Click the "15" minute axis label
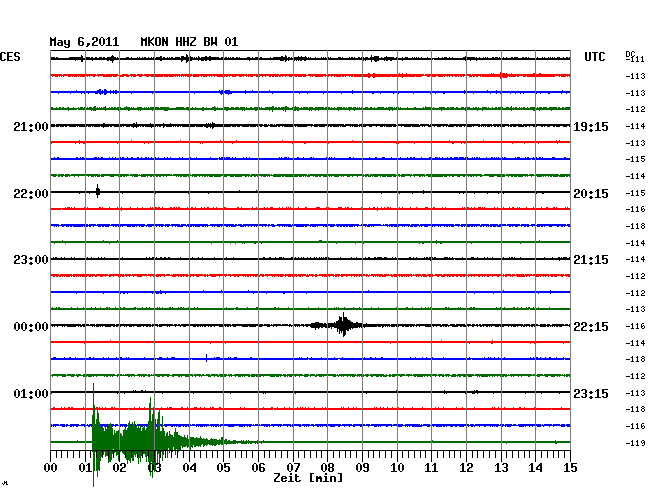650x494 pixels. click(570, 468)
